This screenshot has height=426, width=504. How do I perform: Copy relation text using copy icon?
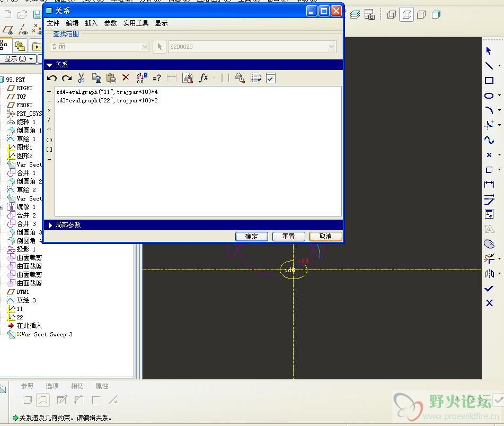click(x=96, y=78)
